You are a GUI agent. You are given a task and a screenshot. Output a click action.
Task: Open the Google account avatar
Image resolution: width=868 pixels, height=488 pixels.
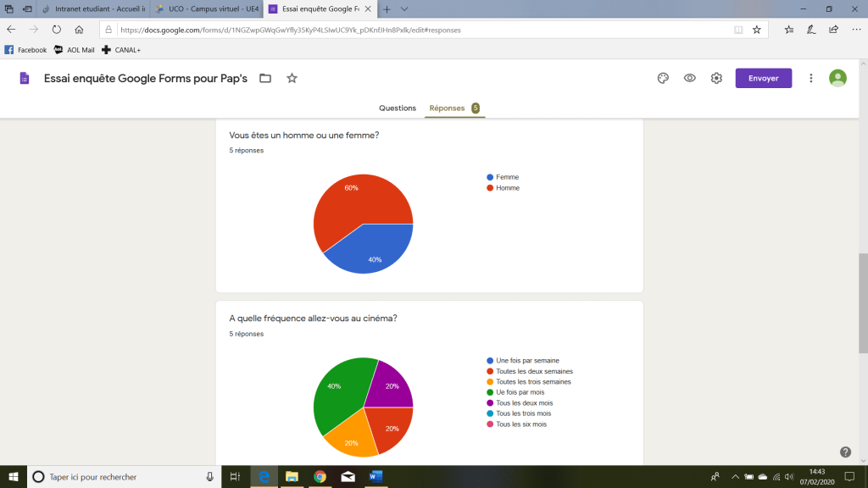[837, 78]
